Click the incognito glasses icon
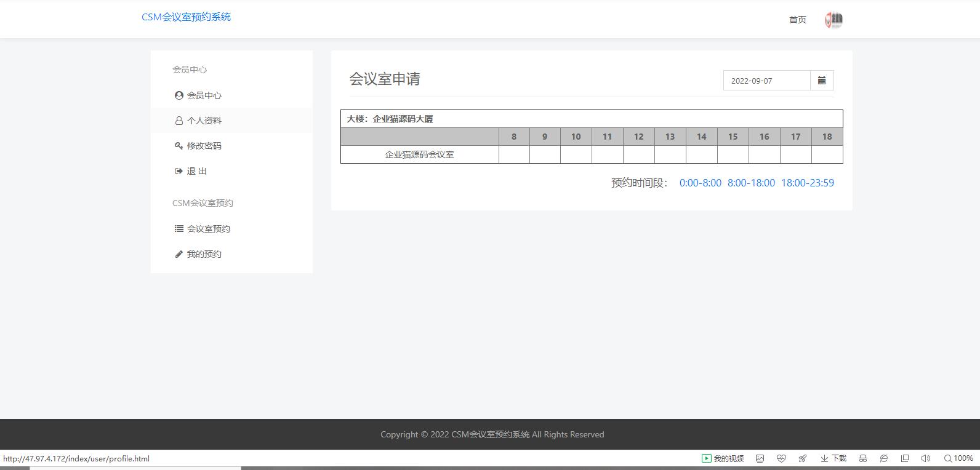The image size is (980, 470). [863, 458]
